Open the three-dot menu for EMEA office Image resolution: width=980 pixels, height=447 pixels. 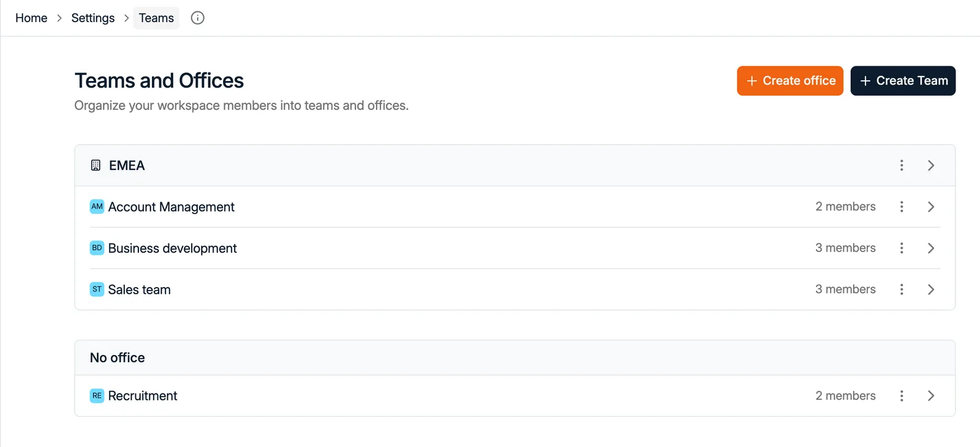(902, 166)
